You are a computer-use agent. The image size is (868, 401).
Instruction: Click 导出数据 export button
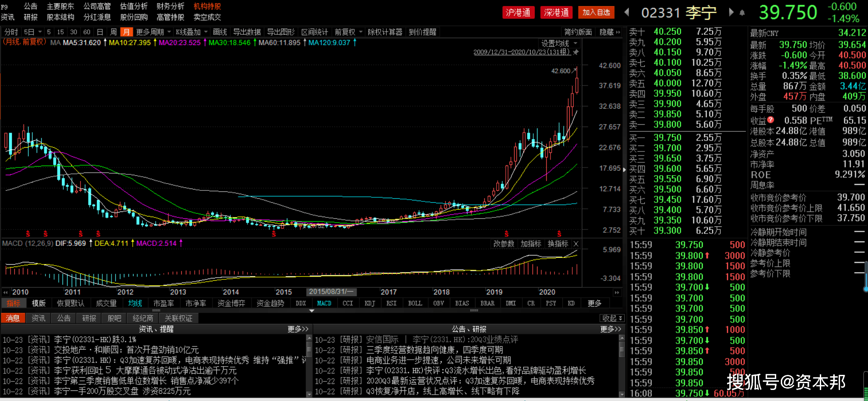(246, 32)
